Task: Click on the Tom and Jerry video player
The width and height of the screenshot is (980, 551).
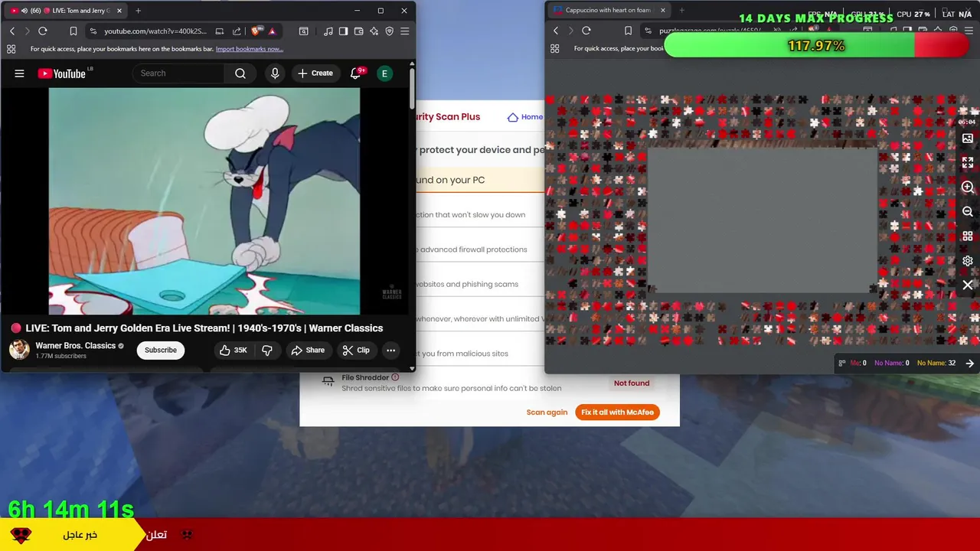Action: (204, 201)
